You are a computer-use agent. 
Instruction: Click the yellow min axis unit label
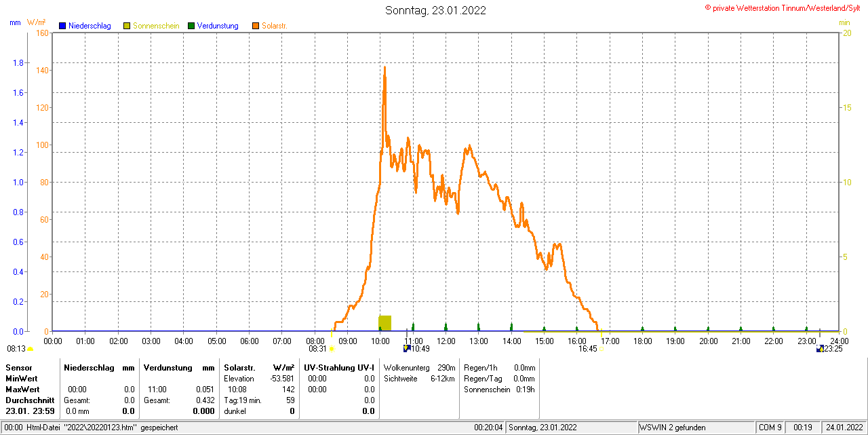click(x=844, y=22)
